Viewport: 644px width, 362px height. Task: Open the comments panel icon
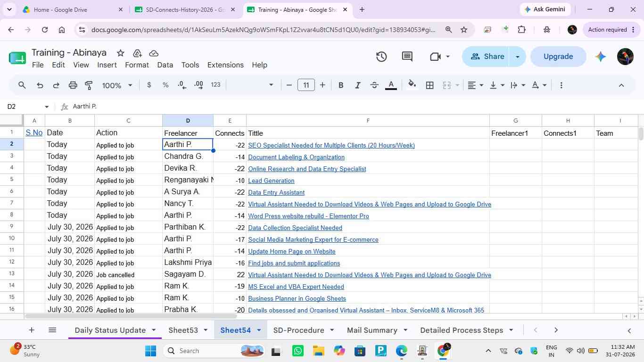407,57
